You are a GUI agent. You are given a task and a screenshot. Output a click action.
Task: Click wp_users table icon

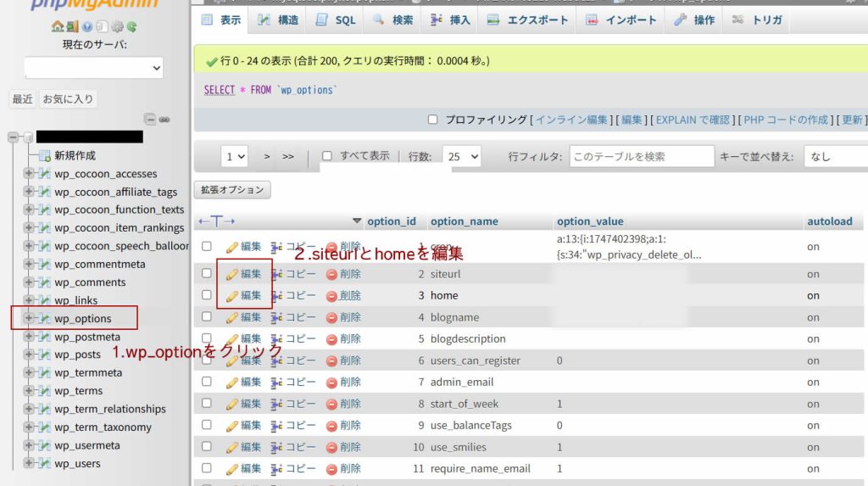[x=44, y=463]
